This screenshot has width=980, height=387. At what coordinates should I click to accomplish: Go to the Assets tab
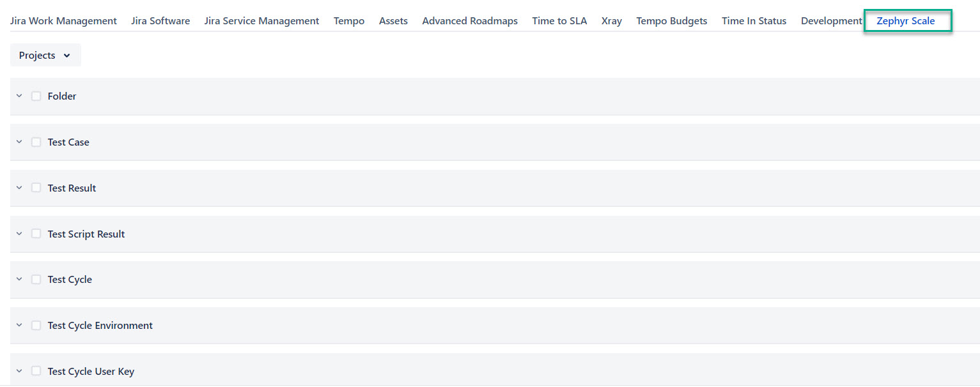(393, 21)
